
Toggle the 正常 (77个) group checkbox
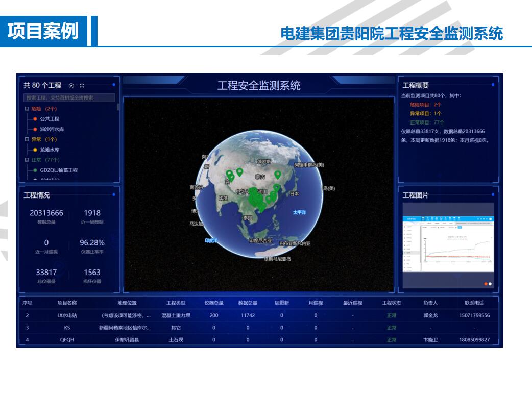tap(27, 160)
